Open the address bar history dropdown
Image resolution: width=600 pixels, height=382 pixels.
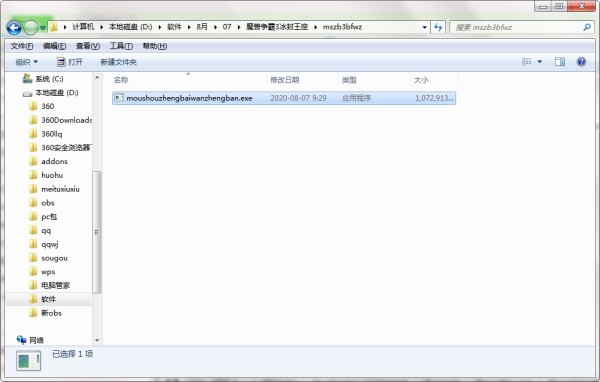pos(424,27)
